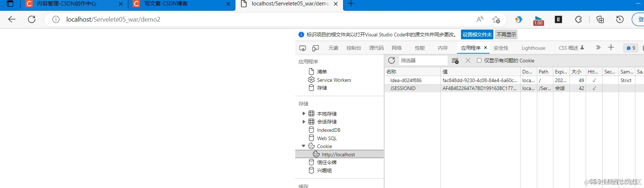Screen dimensions: 644x188
Task: Click the cookie 筛选器 filter field
Action: pos(423,61)
